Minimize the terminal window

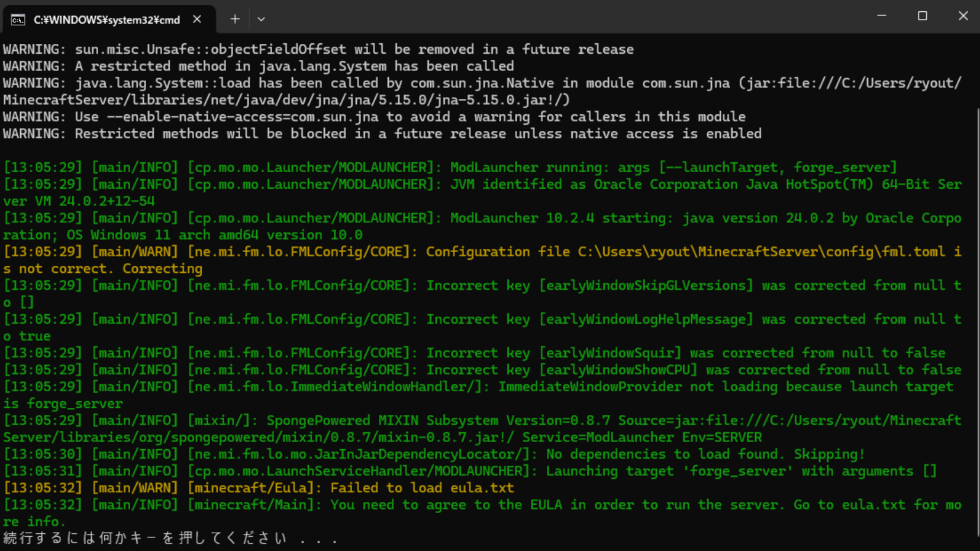coord(881,16)
